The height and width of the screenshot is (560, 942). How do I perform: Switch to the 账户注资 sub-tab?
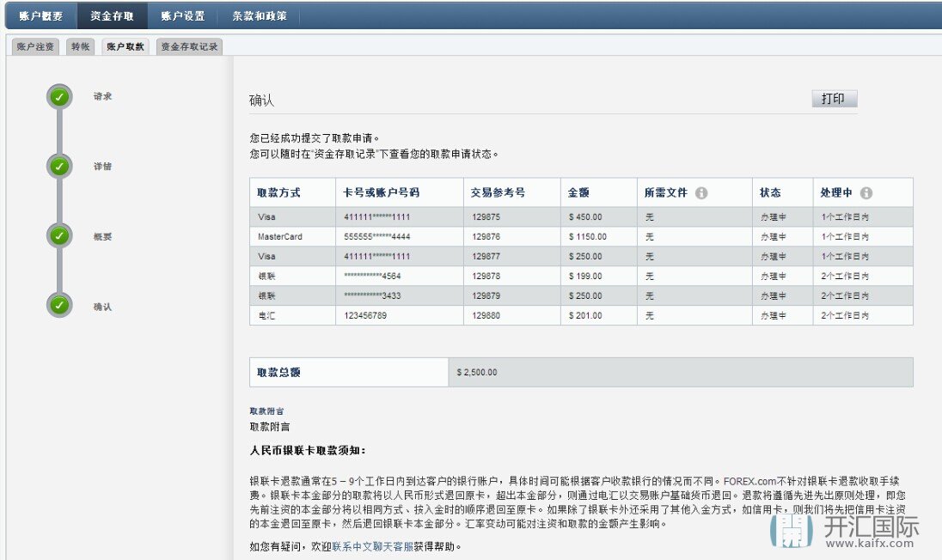35,47
